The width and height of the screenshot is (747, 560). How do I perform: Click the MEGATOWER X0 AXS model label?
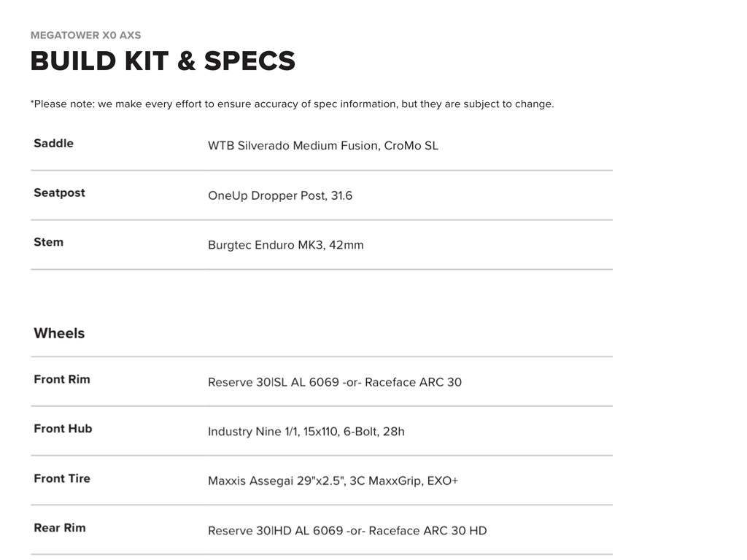click(x=85, y=35)
